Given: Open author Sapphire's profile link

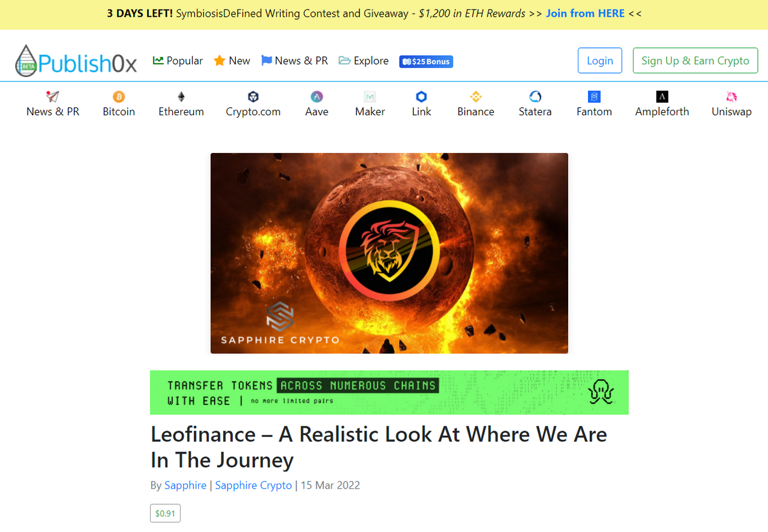Looking at the screenshot, I should 185,485.
